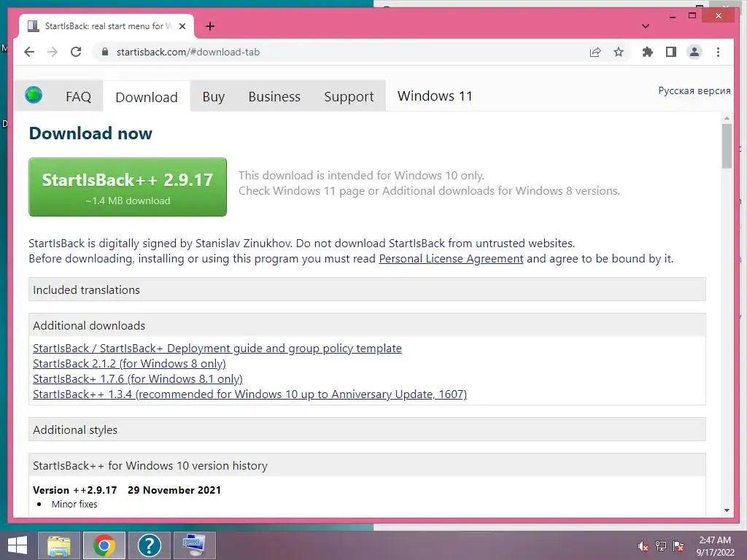Reload the StartIsBack page
The image size is (747, 560).
[76, 52]
